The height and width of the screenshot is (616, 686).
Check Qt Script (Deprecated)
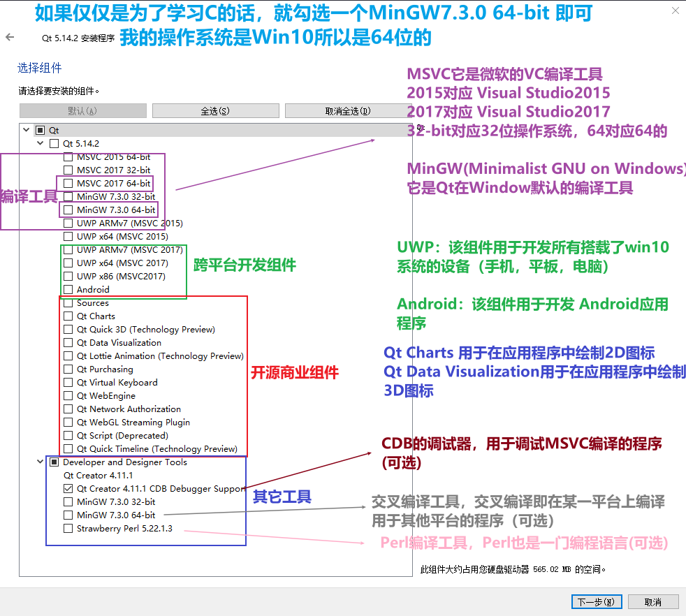coord(68,435)
